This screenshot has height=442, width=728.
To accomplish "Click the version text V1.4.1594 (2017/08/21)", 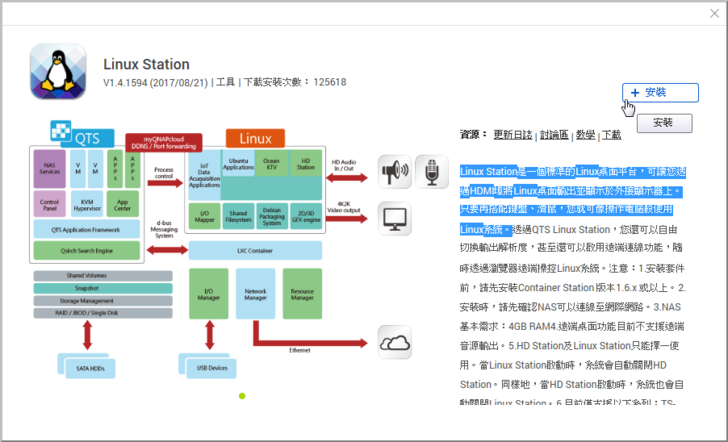I will point(156,83).
